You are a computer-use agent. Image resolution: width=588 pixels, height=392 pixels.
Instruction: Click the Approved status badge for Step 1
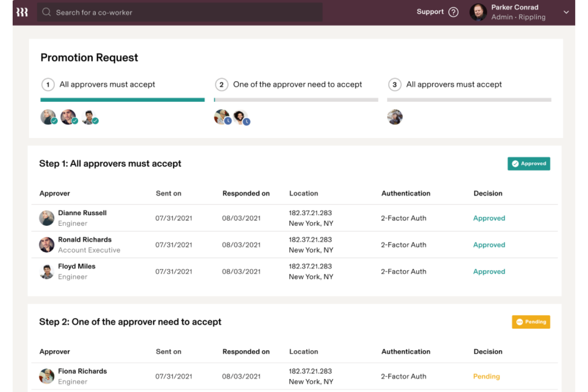pyautogui.click(x=529, y=164)
